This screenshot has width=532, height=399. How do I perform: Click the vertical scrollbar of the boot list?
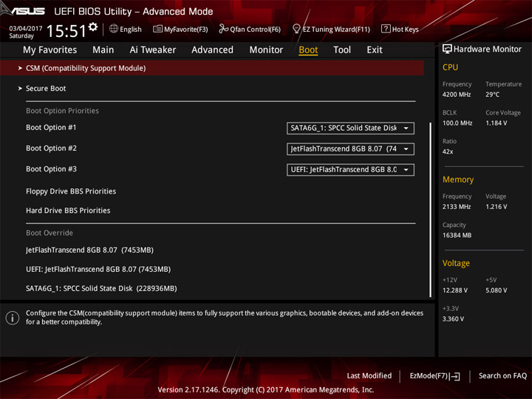pyautogui.click(x=431, y=210)
